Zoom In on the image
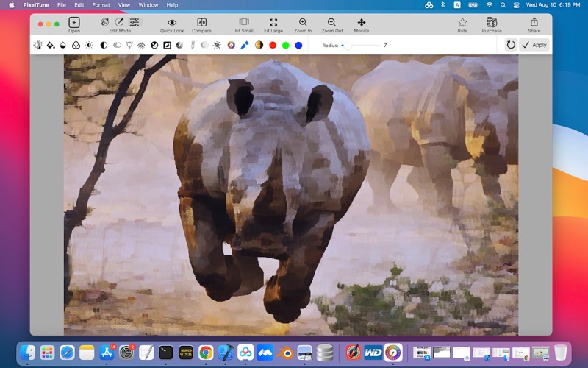The width and height of the screenshot is (588, 368). point(303,23)
